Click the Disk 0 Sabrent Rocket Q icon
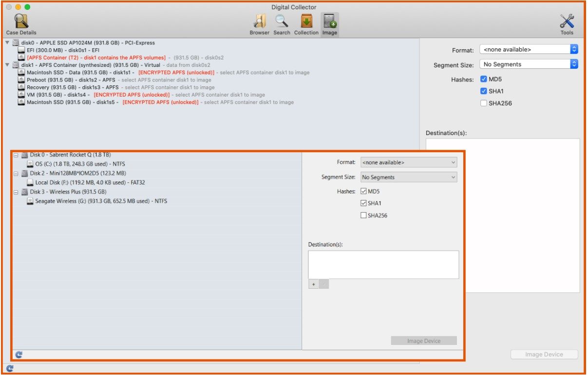The height and width of the screenshot is (376, 588). pos(24,155)
